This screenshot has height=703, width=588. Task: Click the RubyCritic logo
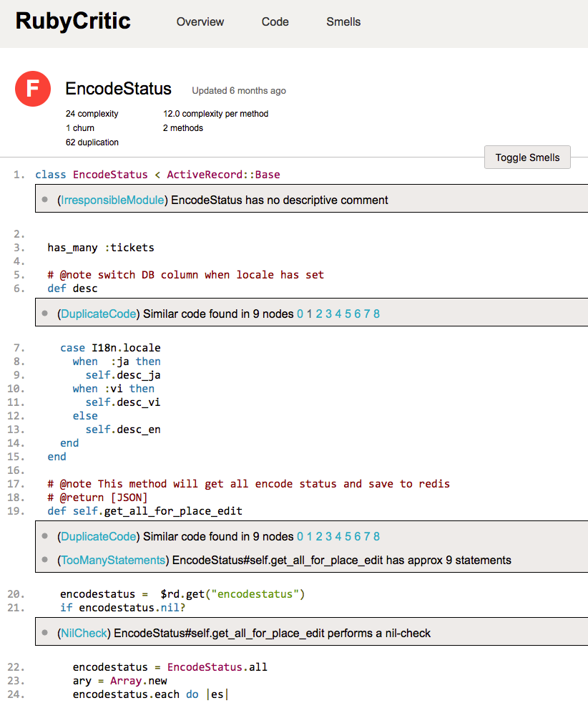click(72, 21)
